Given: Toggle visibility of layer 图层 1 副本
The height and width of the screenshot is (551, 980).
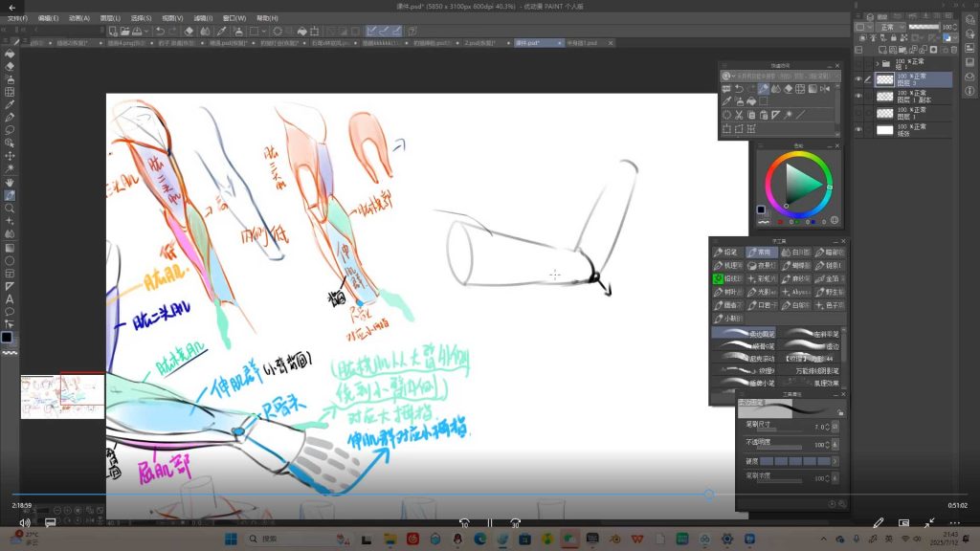Looking at the screenshot, I should [x=858, y=97].
